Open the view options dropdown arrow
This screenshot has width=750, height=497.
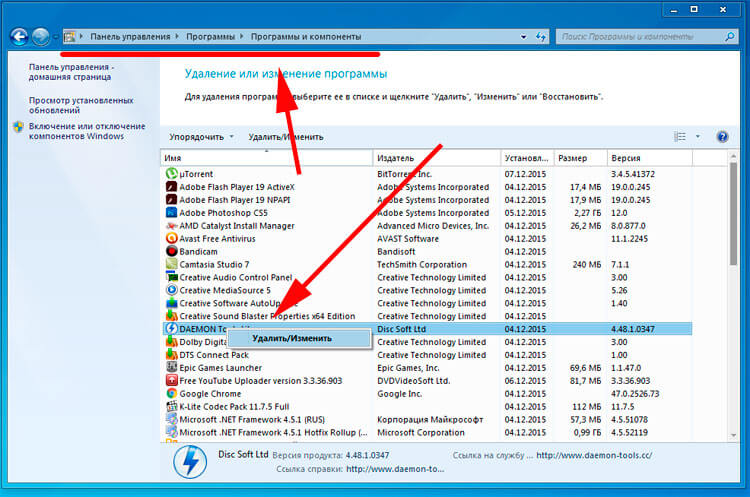697,137
